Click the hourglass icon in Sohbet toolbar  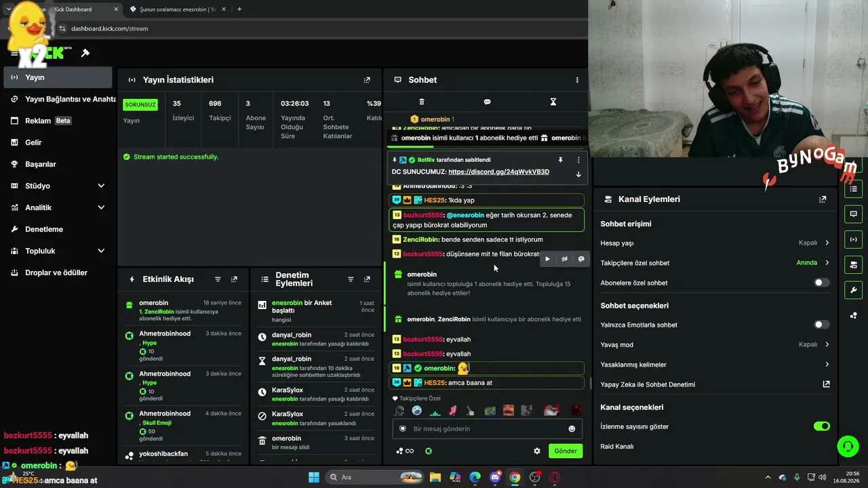tap(553, 102)
